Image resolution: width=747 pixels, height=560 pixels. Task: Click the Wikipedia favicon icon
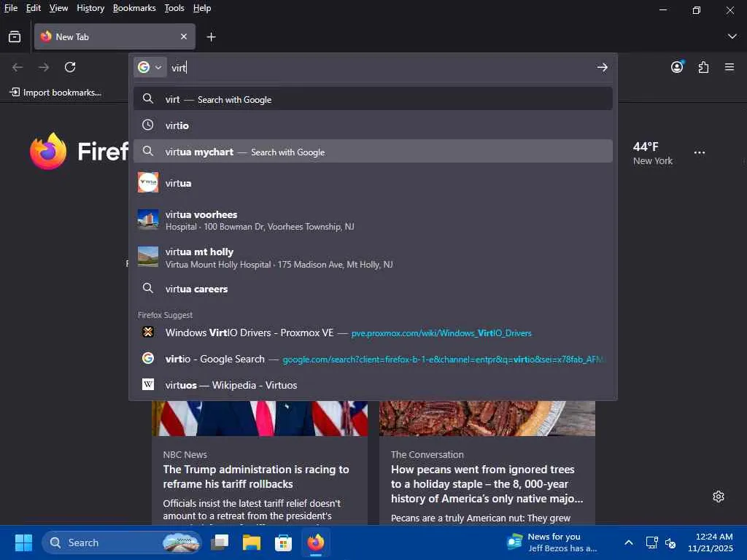(148, 384)
